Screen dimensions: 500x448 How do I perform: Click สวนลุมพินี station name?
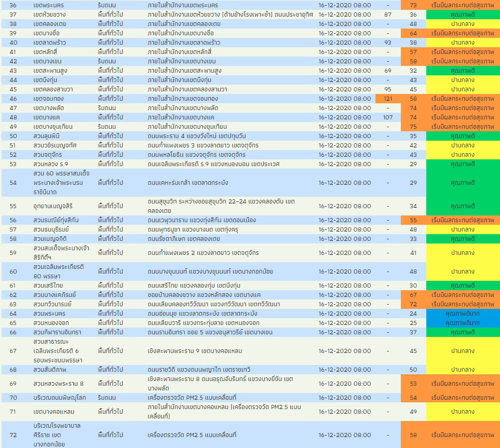(46, 136)
